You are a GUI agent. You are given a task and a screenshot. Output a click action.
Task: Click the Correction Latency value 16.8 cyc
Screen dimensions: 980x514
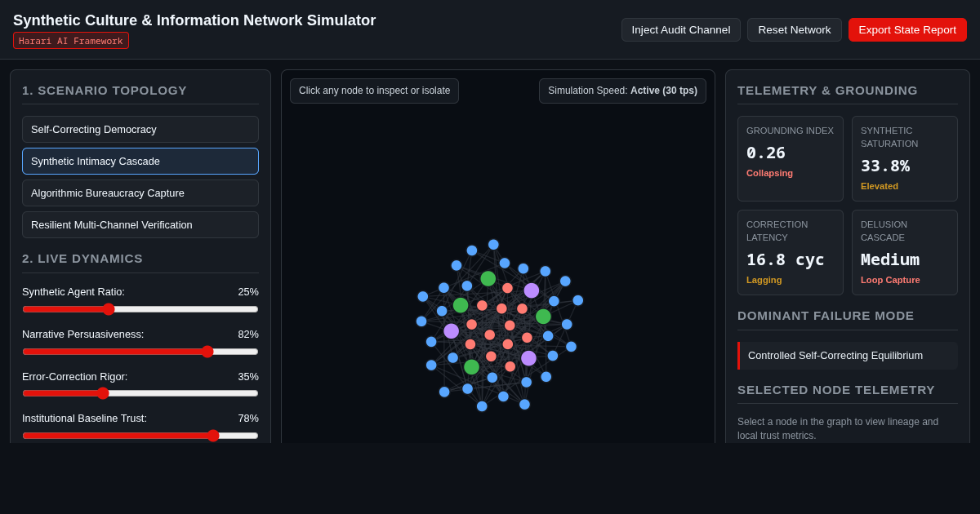tap(786, 259)
